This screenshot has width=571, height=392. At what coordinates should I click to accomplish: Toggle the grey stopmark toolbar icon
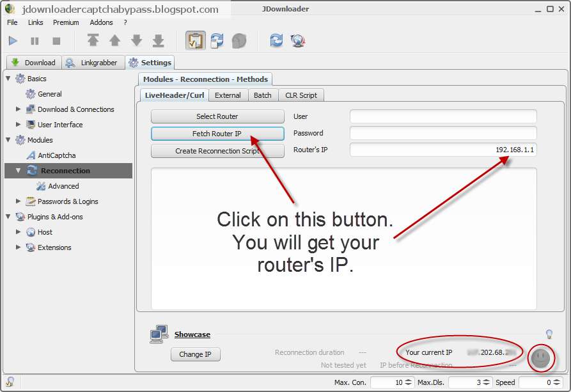click(x=239, y=40)
